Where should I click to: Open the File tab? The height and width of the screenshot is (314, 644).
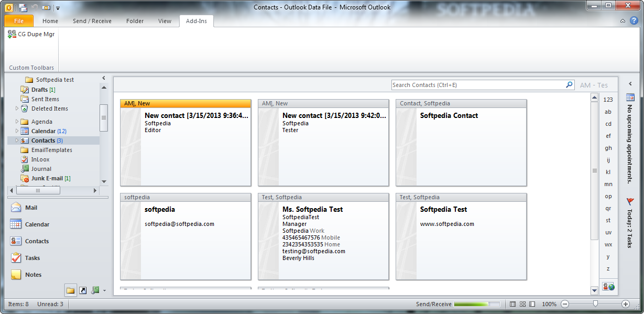[19, 21]
